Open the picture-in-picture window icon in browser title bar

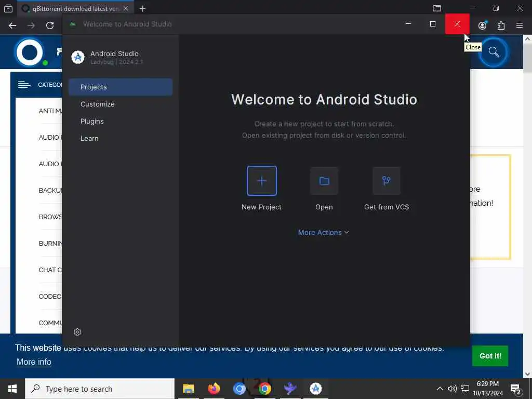pos(437,8)
